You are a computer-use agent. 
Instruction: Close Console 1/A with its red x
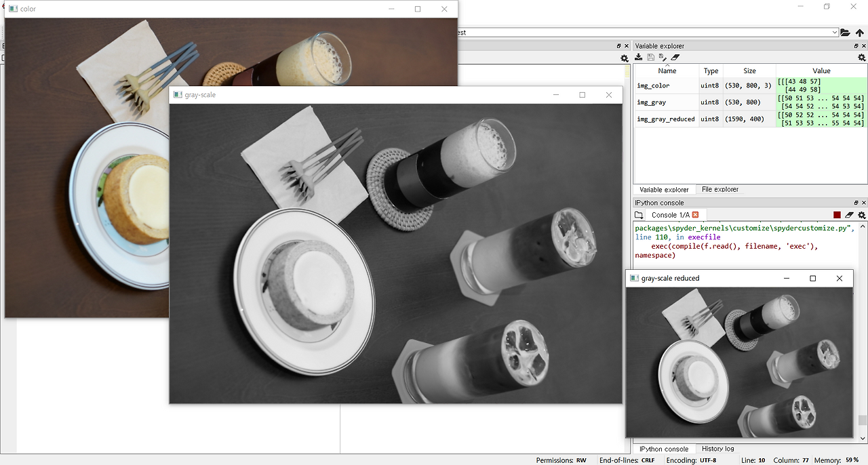coord(695,214)
